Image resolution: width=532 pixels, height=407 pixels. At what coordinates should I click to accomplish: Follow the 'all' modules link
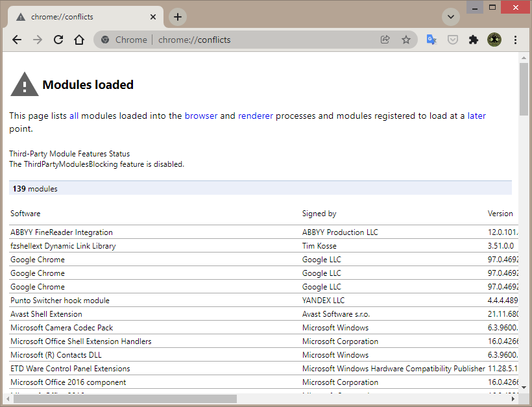pos(74,116)
